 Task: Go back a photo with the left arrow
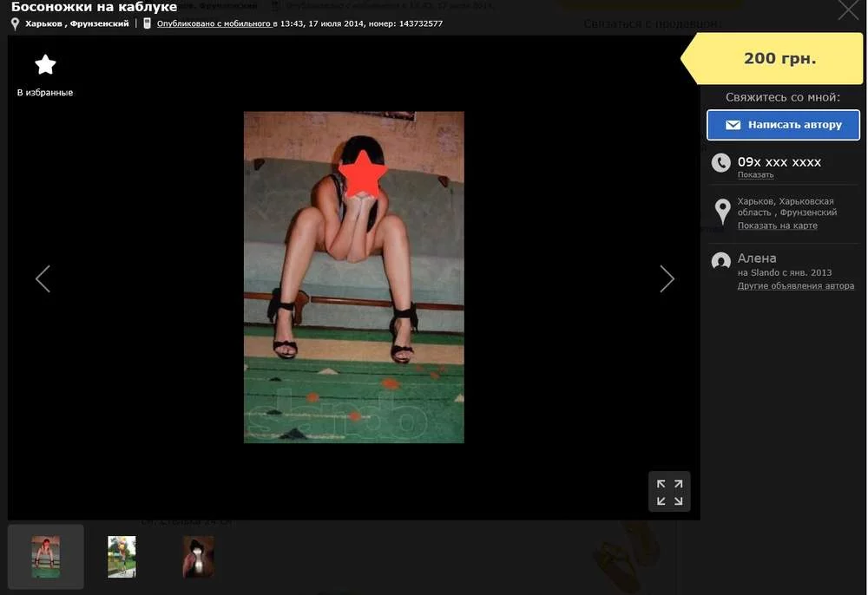[43, 278]
